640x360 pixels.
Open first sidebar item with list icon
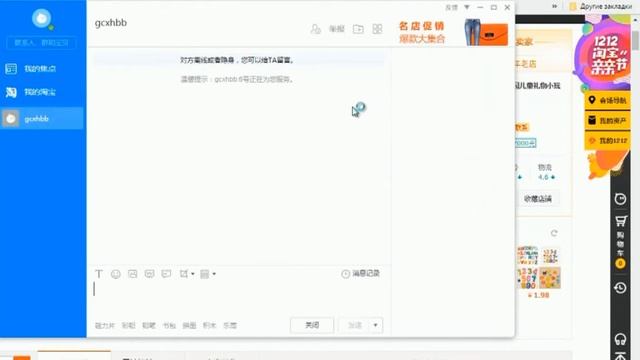41,69
